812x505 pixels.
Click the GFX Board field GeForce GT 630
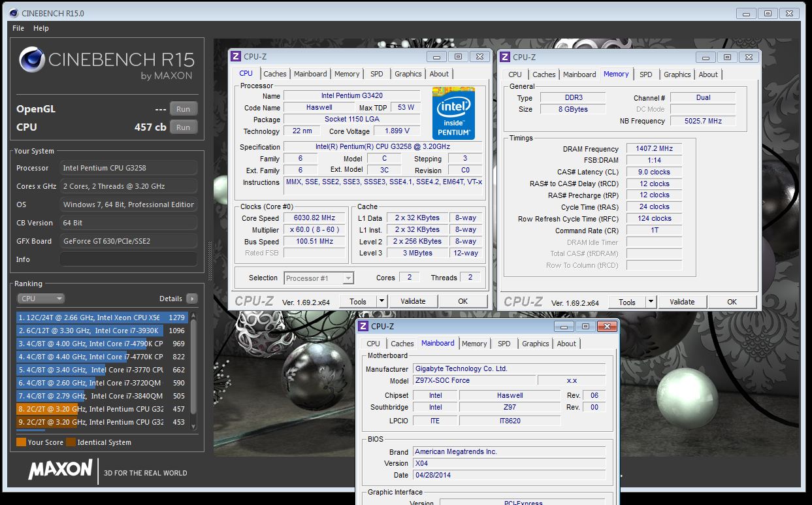pyautogui.click(x=129, y=241)
